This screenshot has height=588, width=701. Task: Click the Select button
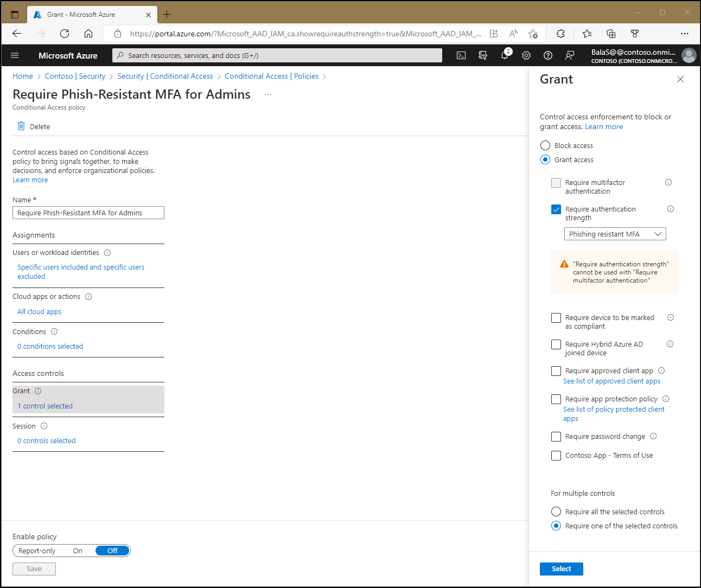[x=561, y=568]
